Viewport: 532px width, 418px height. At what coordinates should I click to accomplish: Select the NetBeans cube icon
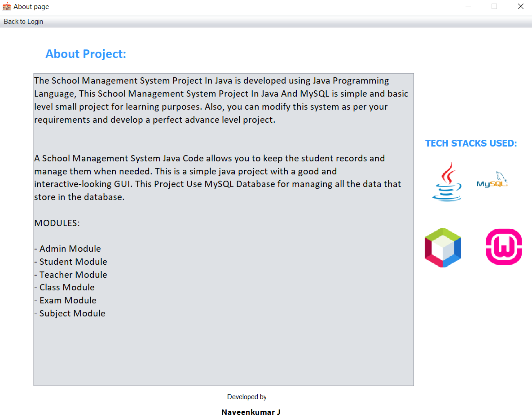coord(443,248)
